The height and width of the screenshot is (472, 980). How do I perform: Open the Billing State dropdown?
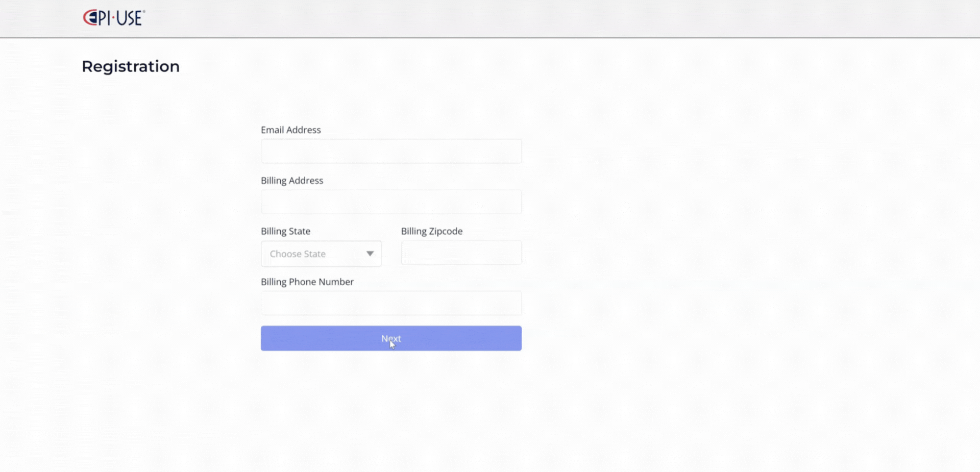point(321,254)
